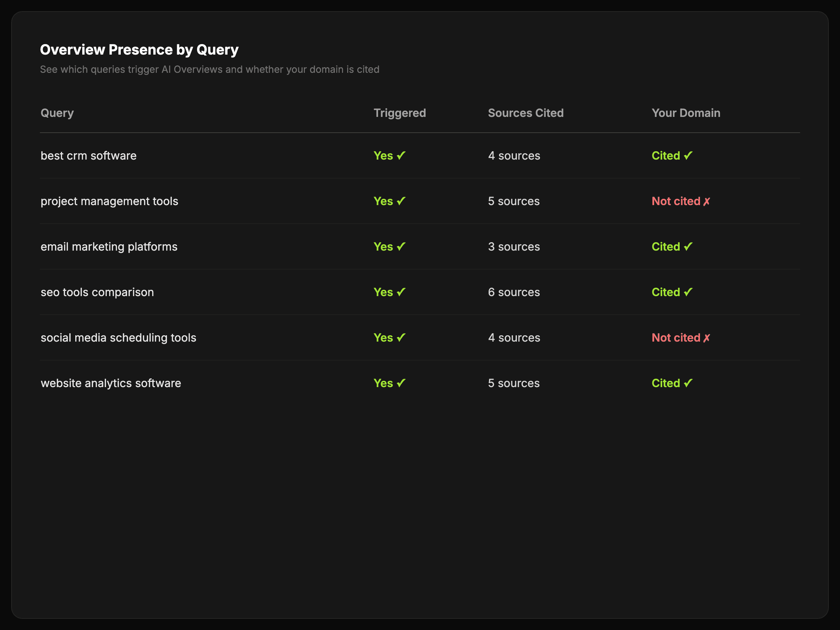This screenshot has height=630, width=840.
Task: Select the social media scheduling tools row
Action: click(x=119, y=338)
